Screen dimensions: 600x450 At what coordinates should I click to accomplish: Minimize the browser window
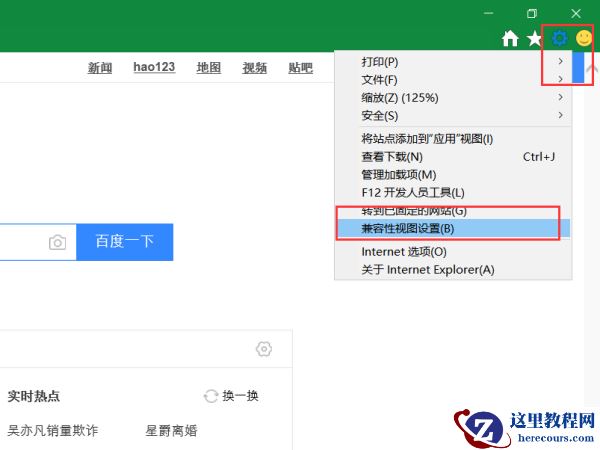488,13
